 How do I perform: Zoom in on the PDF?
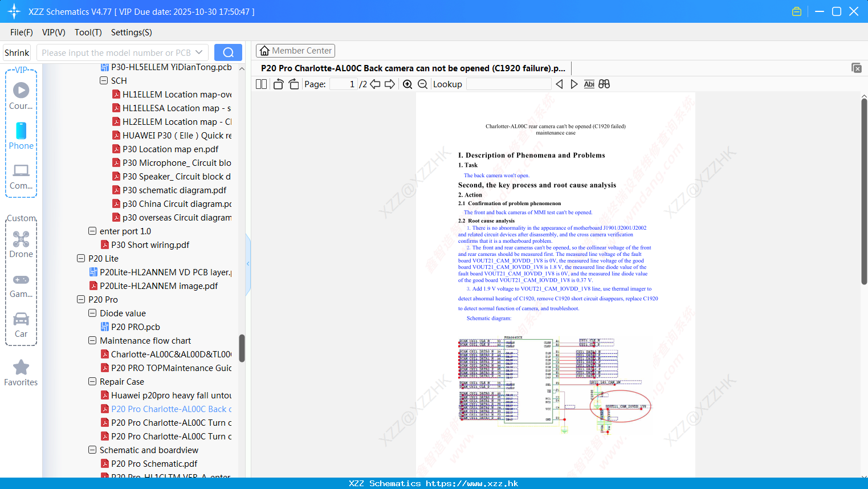pyautogui.click(x=407, y=84)
